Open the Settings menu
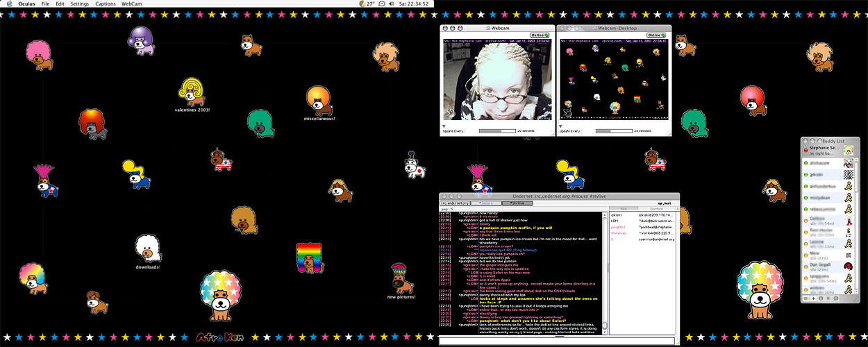 click(x=80, y=4)
